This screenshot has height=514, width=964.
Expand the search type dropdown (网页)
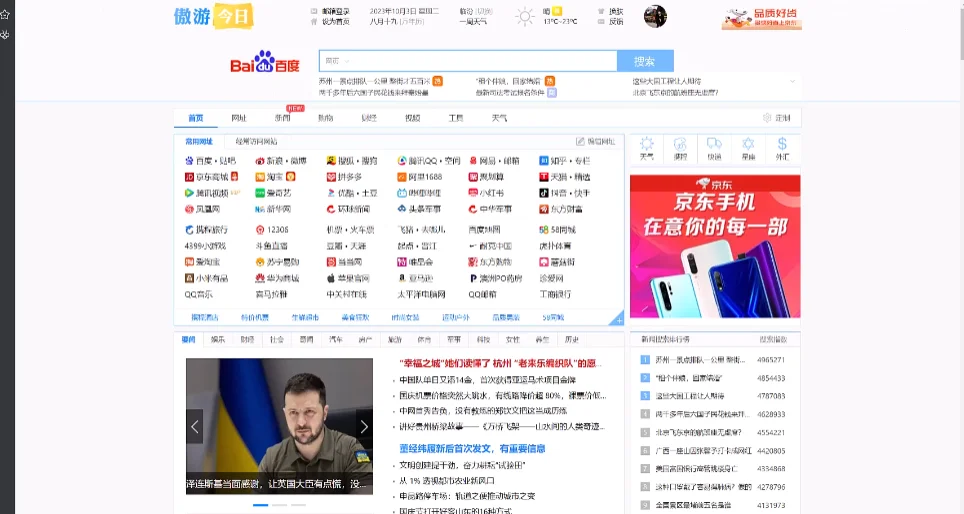pyautogui.click(x=338, y=61)
